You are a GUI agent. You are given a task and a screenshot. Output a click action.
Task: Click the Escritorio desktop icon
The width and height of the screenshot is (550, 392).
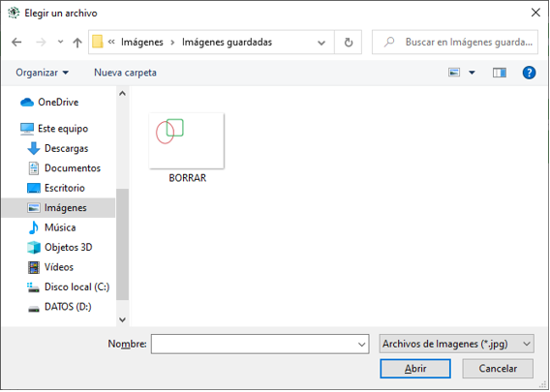coord(34,189)
